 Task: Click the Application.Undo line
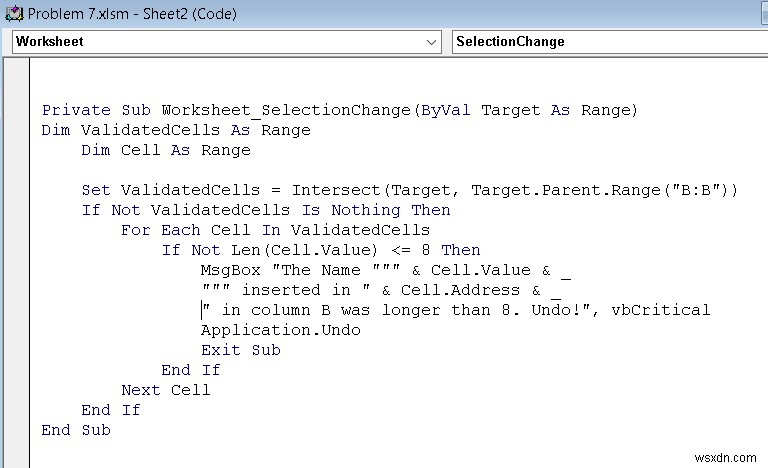pyautogui.click(x=281, y=330)
